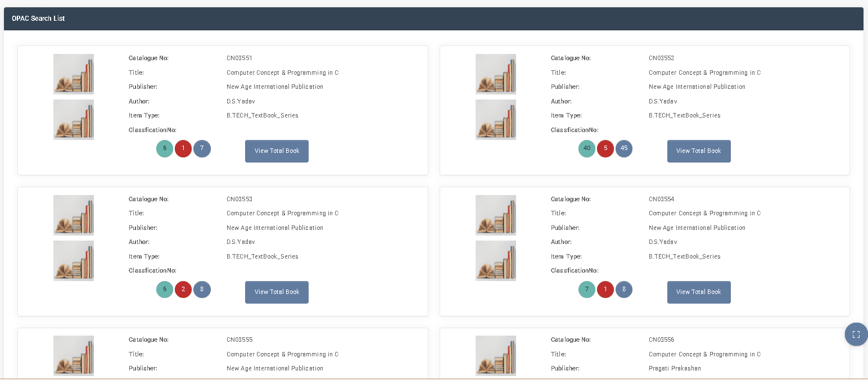Open View Total Book for CN03554
Viewport: 868px width, 380px height.
(x=699, y=292)
